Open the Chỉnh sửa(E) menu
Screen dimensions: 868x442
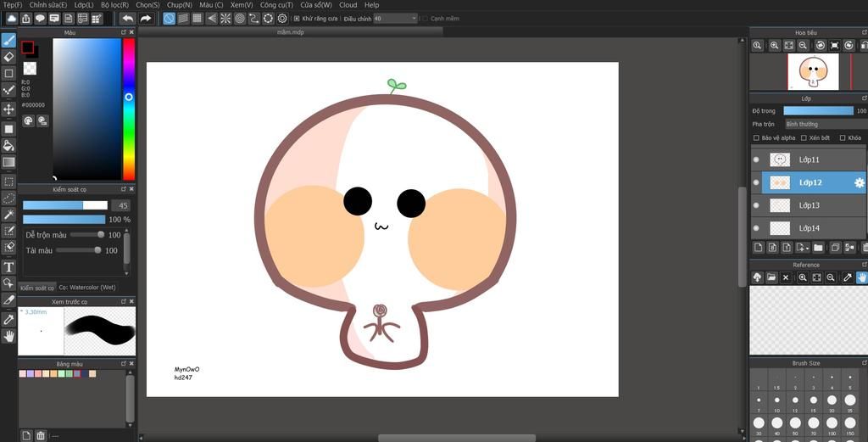47,5
